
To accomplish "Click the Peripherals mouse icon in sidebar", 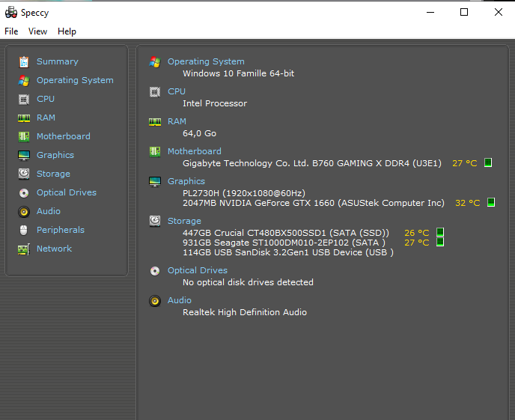I will tap(24, 230).
